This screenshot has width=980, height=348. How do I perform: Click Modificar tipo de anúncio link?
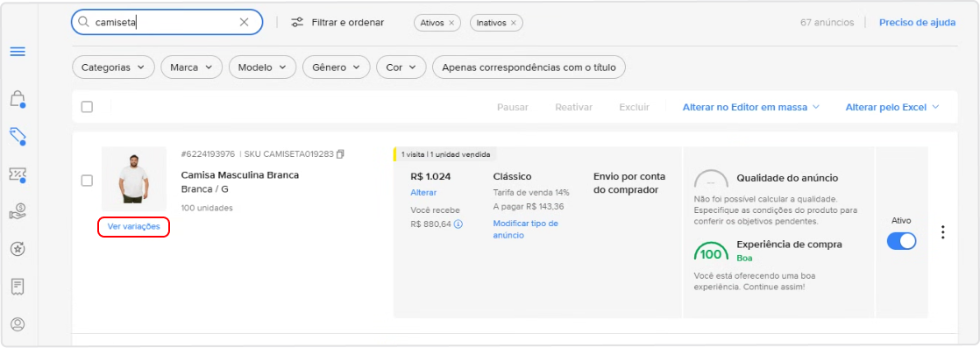(x=526, y=230)
